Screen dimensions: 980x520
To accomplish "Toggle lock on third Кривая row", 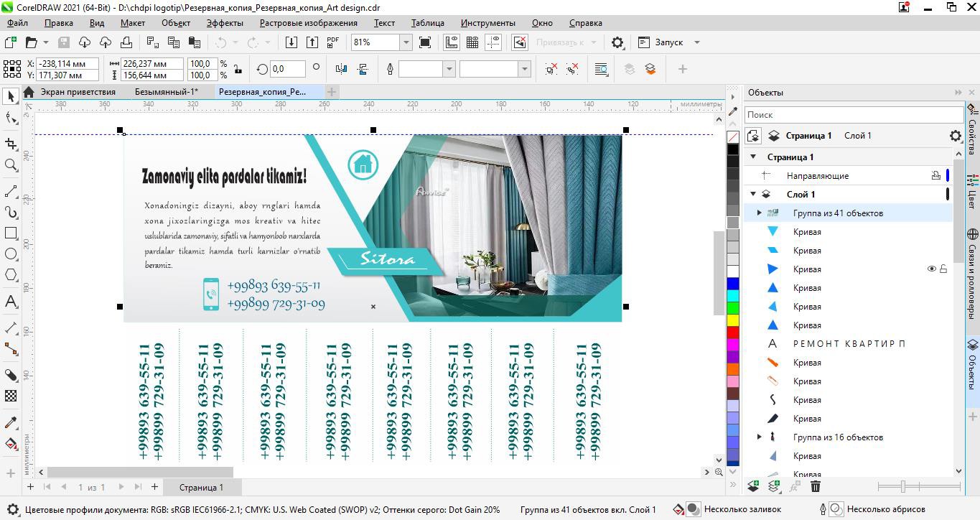I will pyautogui.click(x=943, y=269).
